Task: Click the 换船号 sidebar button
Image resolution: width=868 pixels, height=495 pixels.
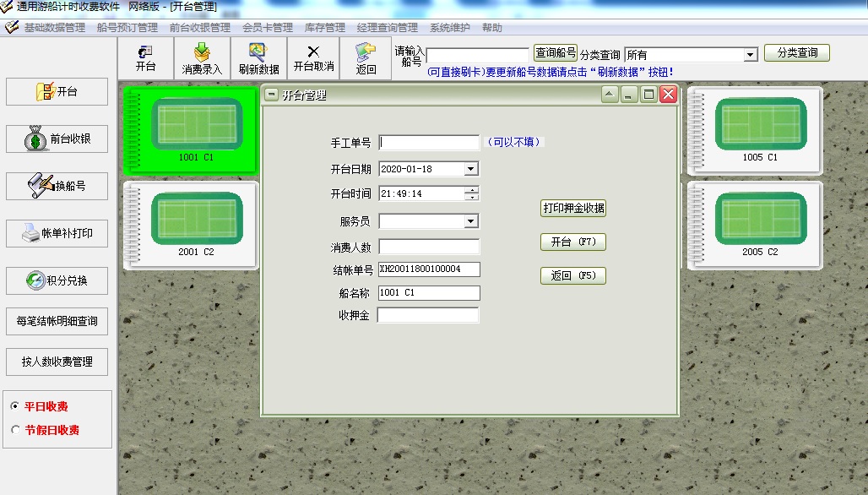Action: (57, 186)
